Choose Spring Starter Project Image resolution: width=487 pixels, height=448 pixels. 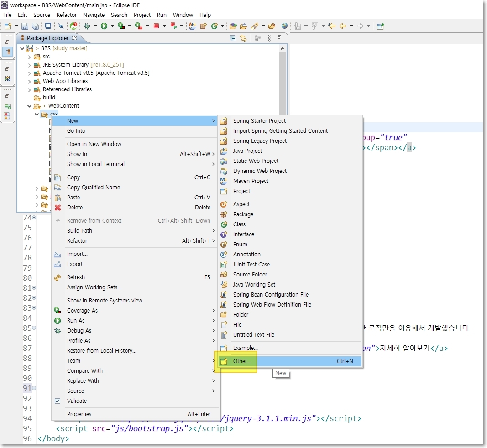[x=290, y=120]
